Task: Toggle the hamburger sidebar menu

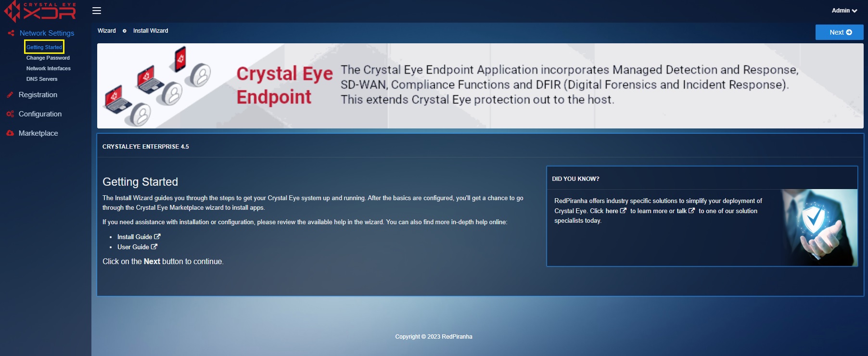Action: [x=97, y=11]
